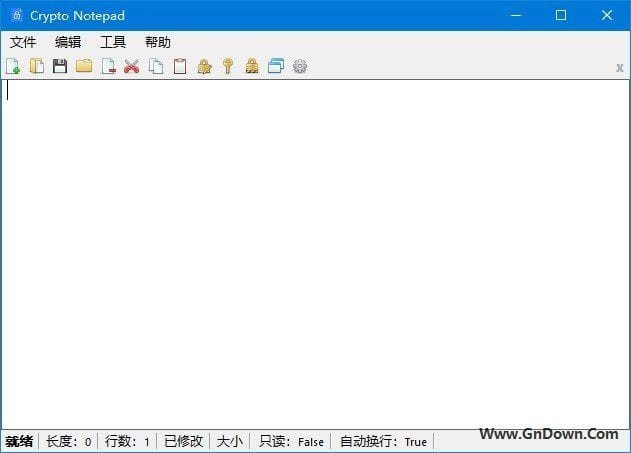Viewport: 631px width, 453px height.
Task: Open the file location folder icon
Action: tap(84, 66)
